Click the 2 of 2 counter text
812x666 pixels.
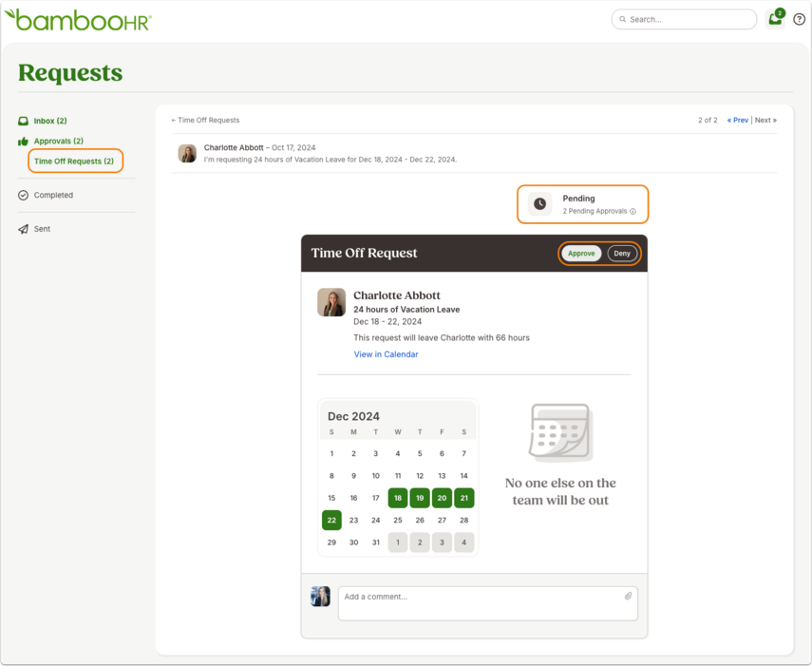click(708, 120)
